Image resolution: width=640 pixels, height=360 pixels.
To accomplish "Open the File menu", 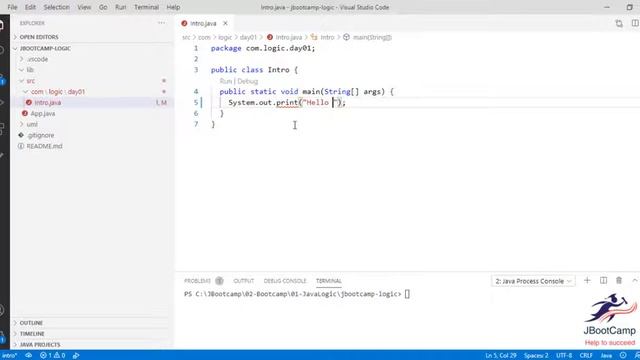I will [12, 7].
